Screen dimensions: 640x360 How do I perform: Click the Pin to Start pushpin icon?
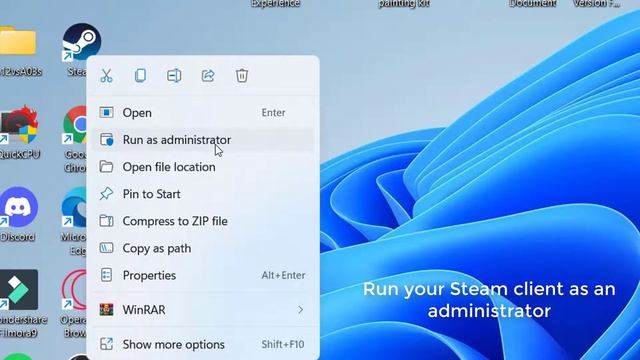pyautogui.click(x=106, y=194)
